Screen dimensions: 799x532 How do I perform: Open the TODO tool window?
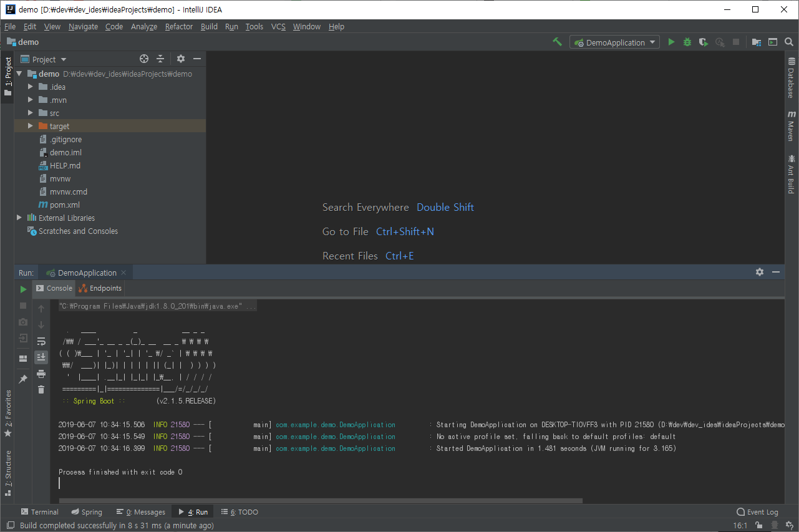click(239, 512)
